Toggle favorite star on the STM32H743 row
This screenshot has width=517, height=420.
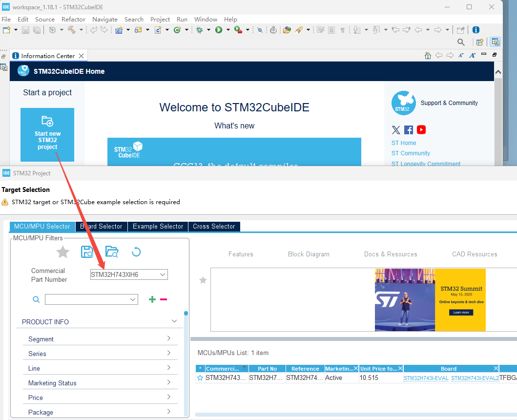pos(200,378)
